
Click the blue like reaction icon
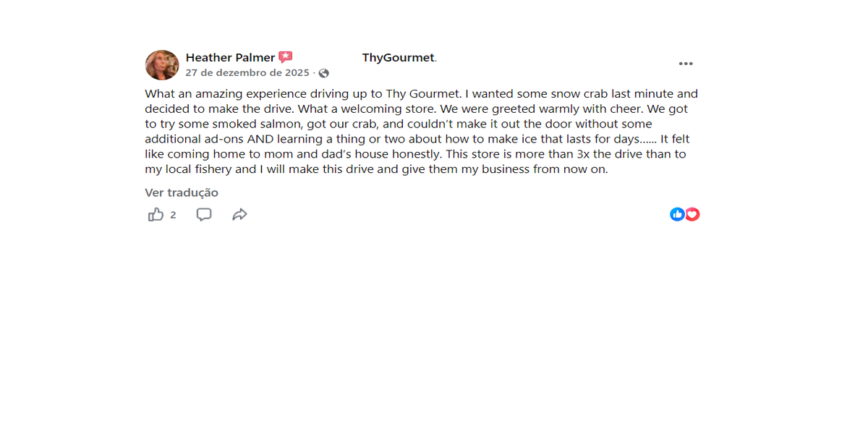[677, 214]
